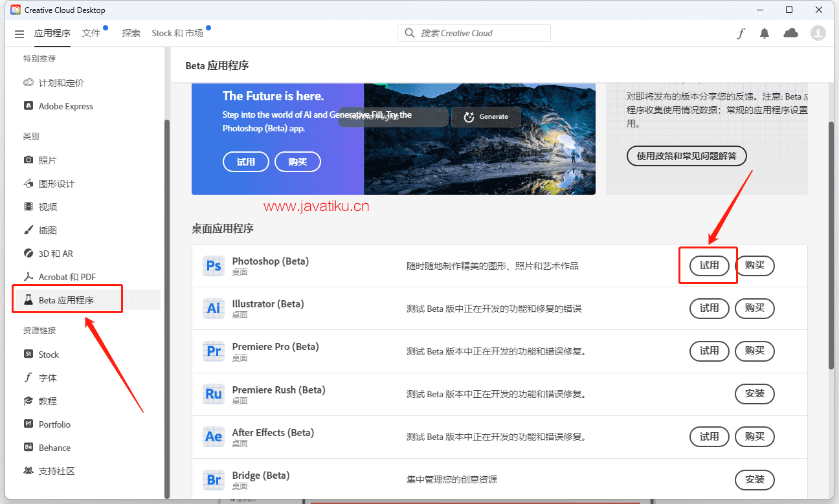Click the Premiere Pro (Beta) Pr icon
This screenshot has height=504, width=839.
point(214,351)
